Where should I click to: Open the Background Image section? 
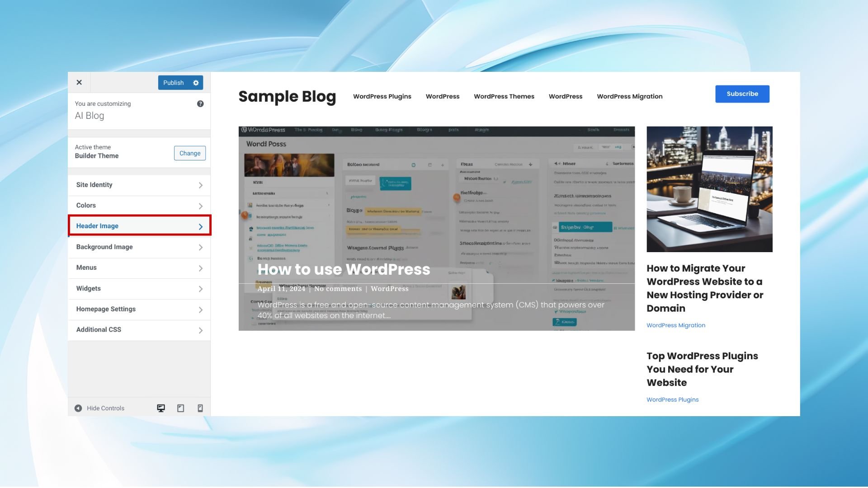(139, 247)
